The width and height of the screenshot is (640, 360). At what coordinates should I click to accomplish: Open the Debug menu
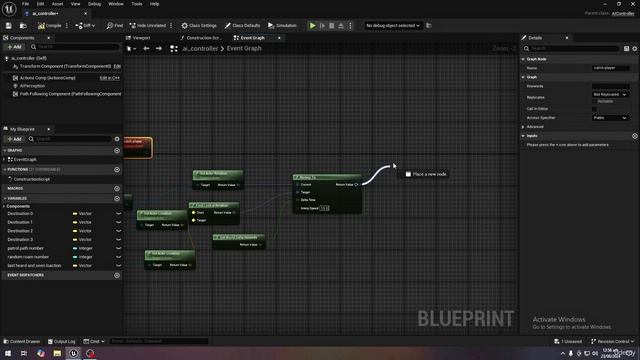click(94, 4)
